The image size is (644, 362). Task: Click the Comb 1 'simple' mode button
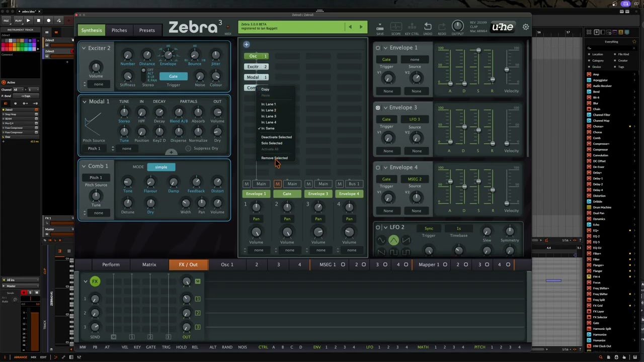pyautogui.click(x=161, y=167)
